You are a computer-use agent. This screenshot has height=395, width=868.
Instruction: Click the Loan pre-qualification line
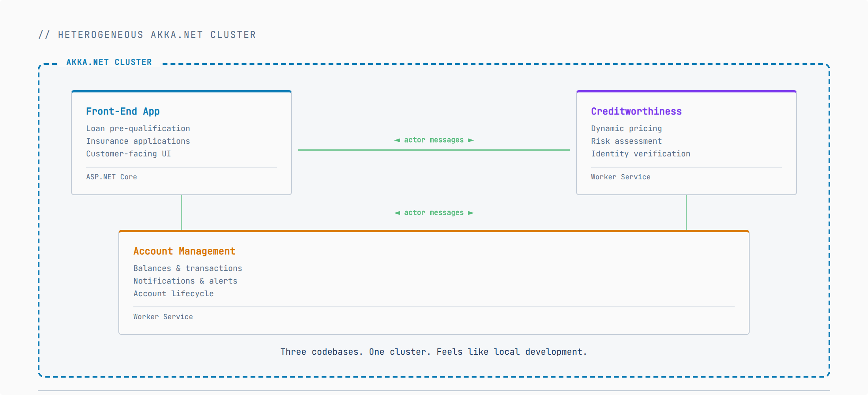point(138,128)
